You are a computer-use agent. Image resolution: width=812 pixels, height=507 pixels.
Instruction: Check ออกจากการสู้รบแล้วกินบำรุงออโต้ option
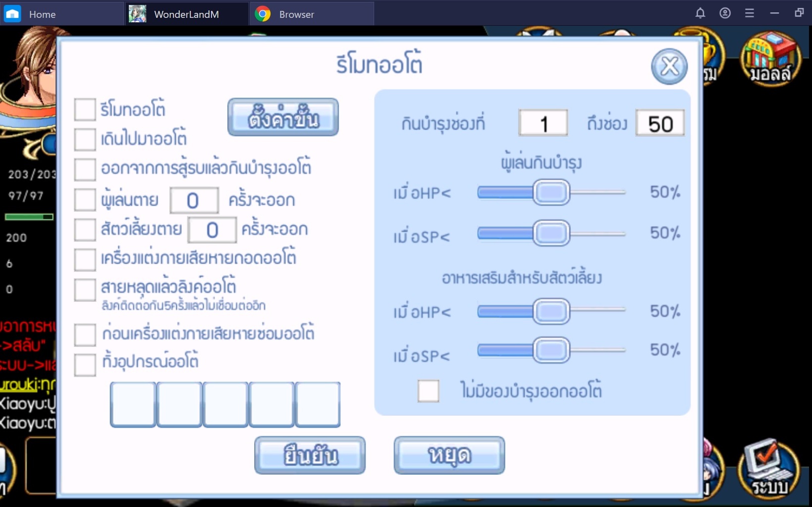(x=85, y=169)
